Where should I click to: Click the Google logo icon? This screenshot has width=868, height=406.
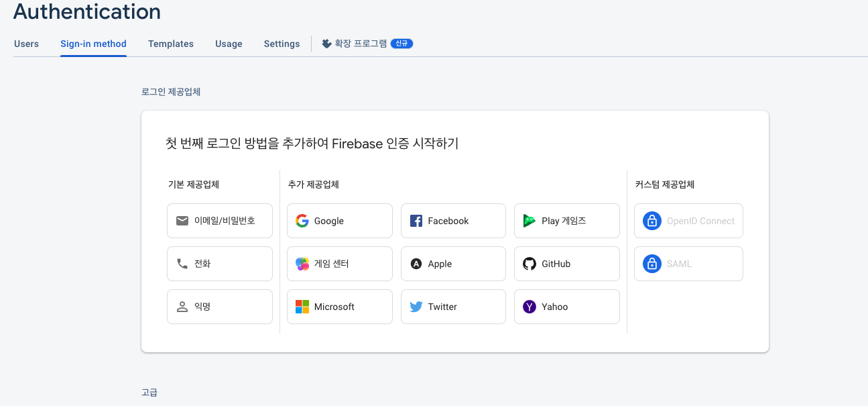point(302,221)
